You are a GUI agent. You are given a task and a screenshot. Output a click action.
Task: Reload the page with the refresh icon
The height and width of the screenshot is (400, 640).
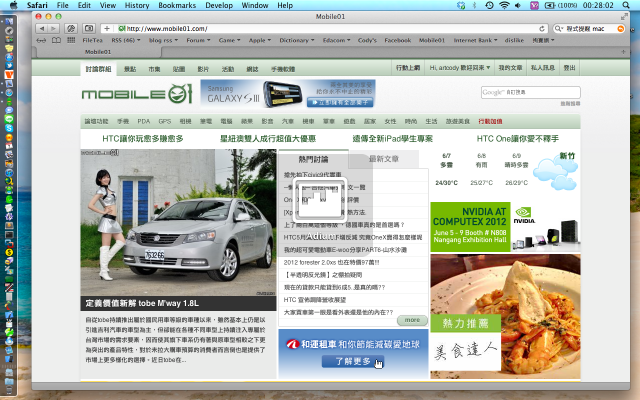click(542, 29)
